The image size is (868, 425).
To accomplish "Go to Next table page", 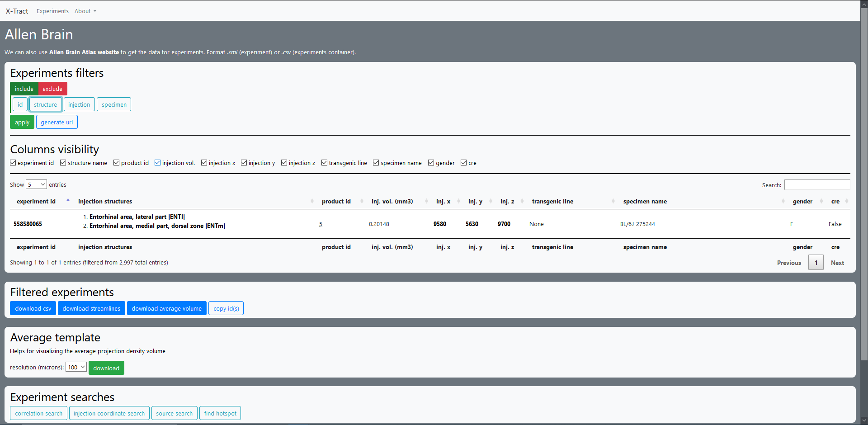I will pyautogui.click(x=837, y=263).
